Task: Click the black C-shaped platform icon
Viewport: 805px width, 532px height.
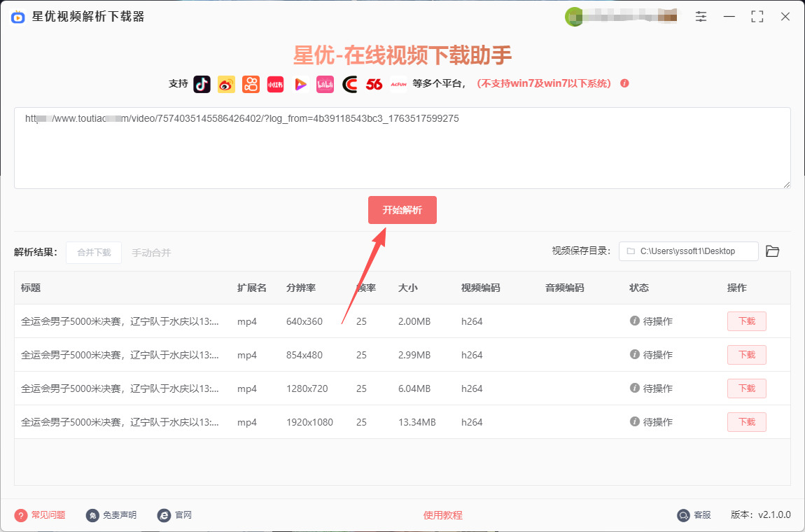Action: (349, 84)
